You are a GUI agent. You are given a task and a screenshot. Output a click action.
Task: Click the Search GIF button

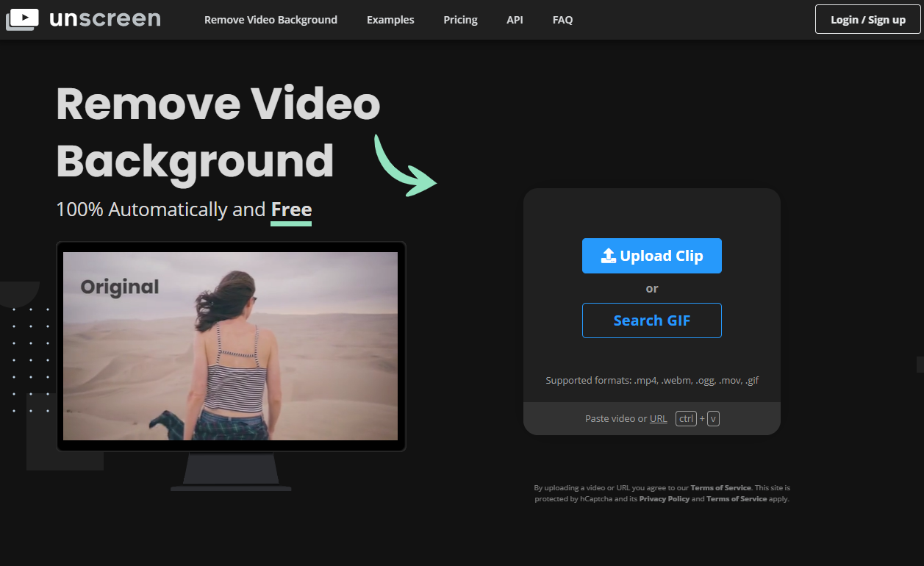click(652, 320)
